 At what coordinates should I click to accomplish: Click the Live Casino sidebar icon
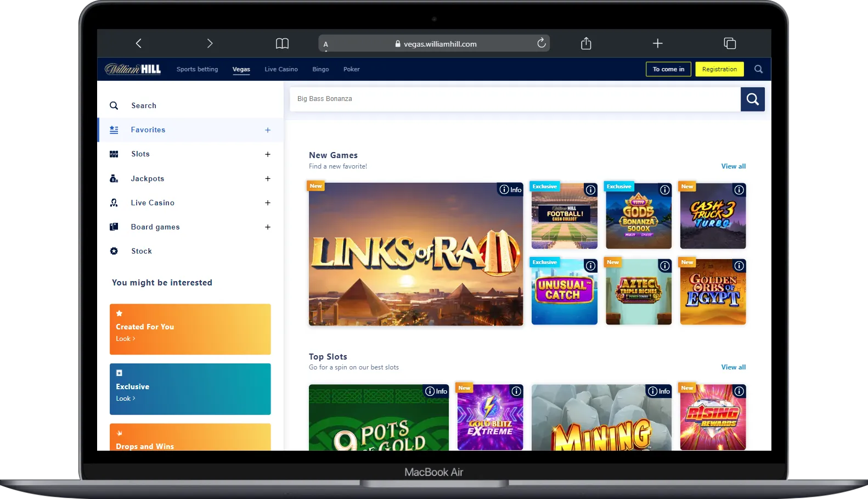point(114,203)
